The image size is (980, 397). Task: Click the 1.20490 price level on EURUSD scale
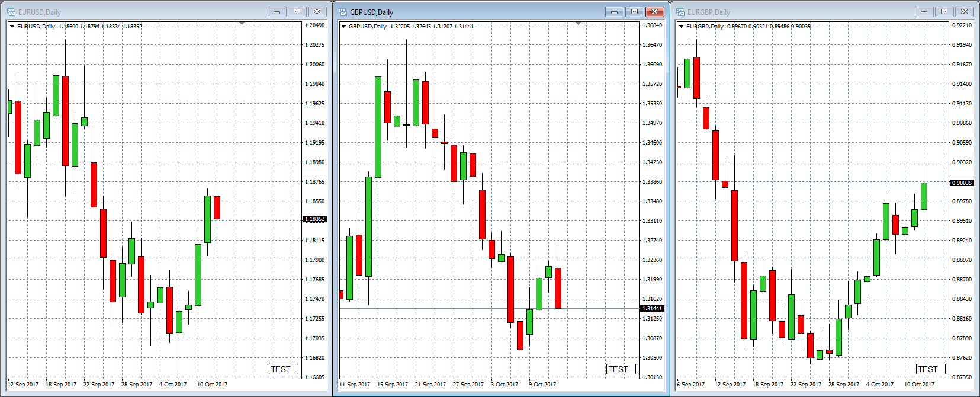[314, 25]
